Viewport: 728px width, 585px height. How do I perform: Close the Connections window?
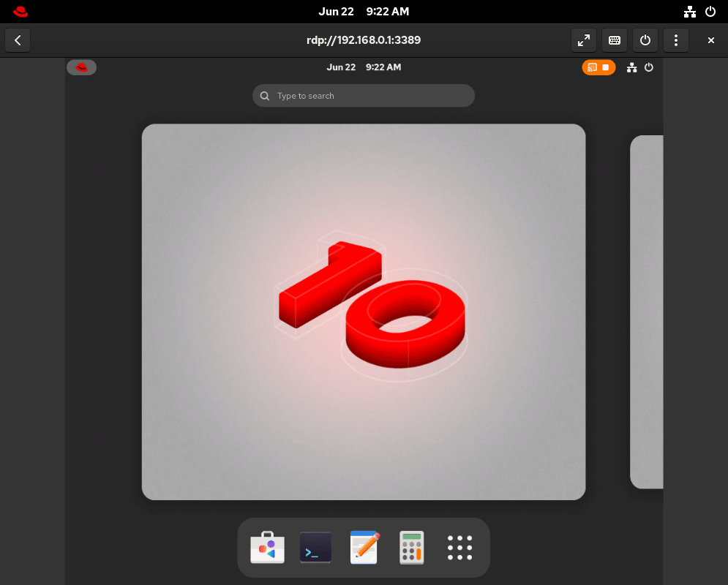pyautogui.click(x=711, y=40)
